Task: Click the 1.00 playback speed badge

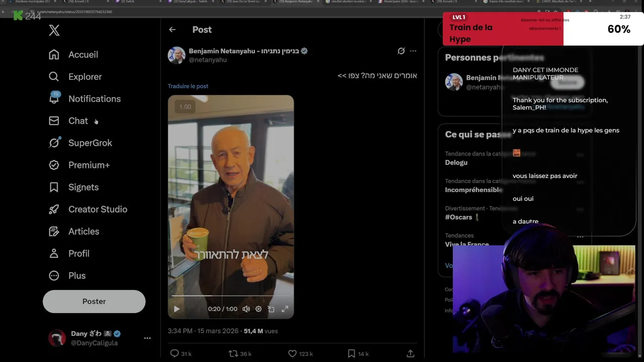Action: pyautogui.click(x=185, y=107)
